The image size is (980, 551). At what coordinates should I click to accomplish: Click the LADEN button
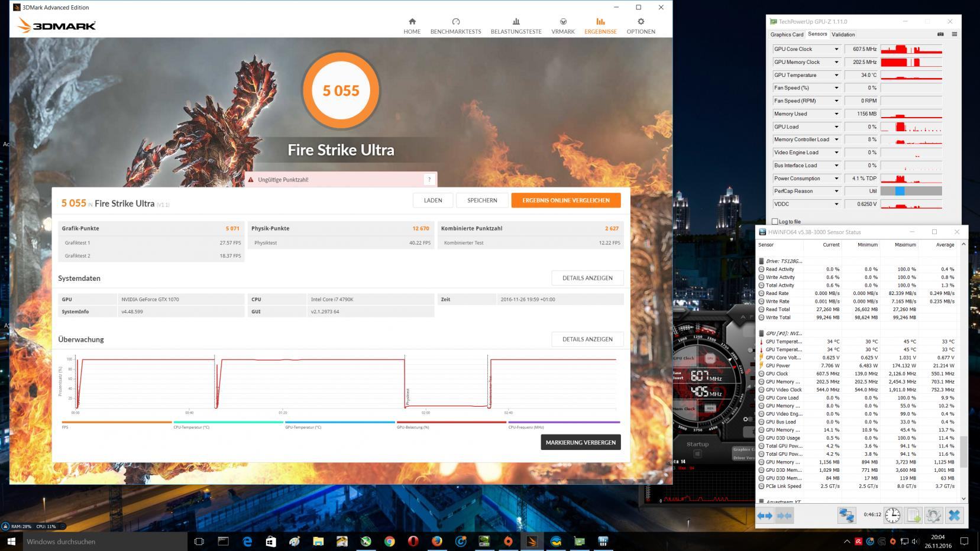433,200
